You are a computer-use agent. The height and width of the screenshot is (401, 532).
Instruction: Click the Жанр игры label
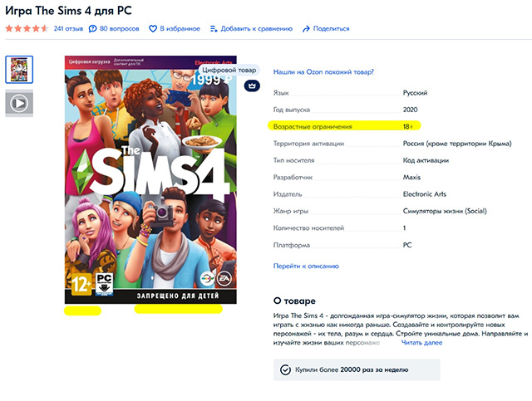[x=291, y=211]
